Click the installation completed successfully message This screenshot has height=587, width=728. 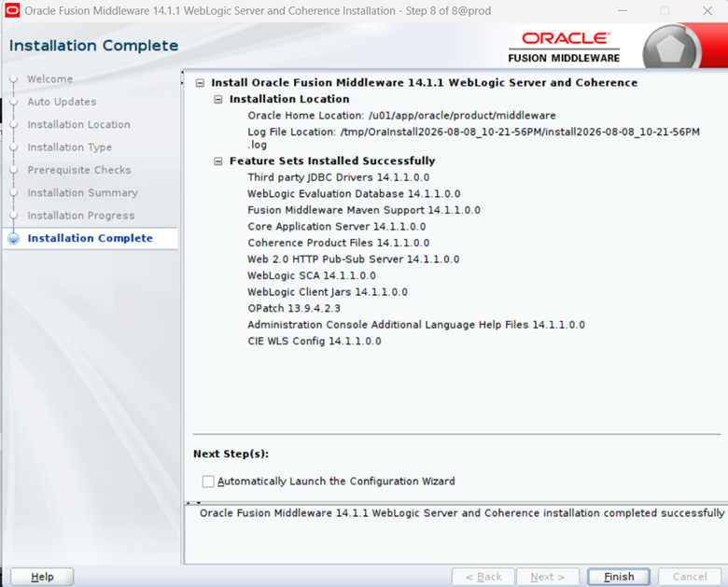pyautogui.click(x=462, y=513)
